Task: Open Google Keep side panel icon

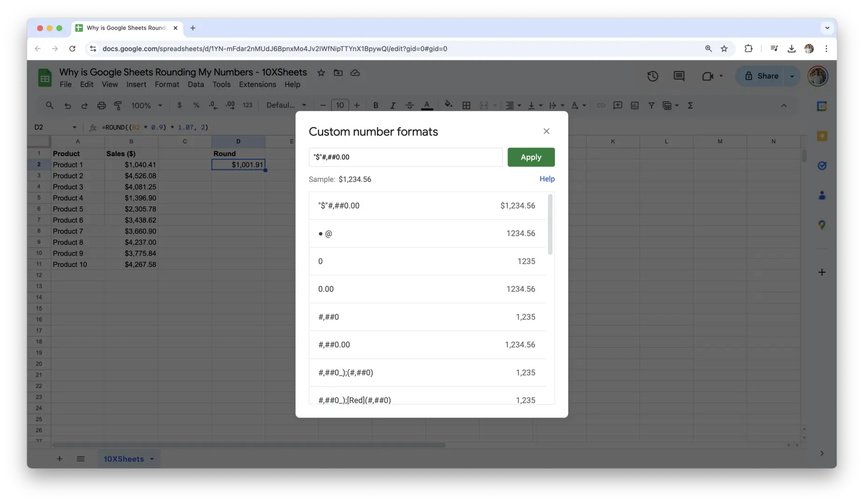Action: 822,136
